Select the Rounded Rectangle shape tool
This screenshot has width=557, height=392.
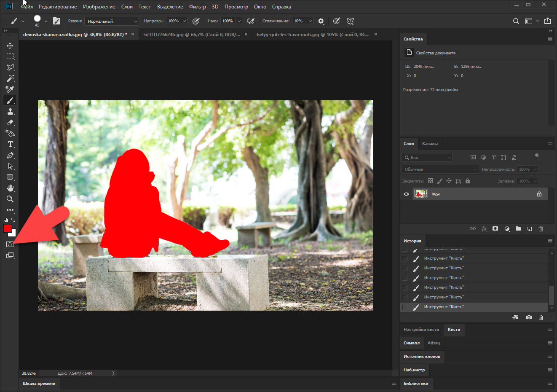click(x=10, y=177)
